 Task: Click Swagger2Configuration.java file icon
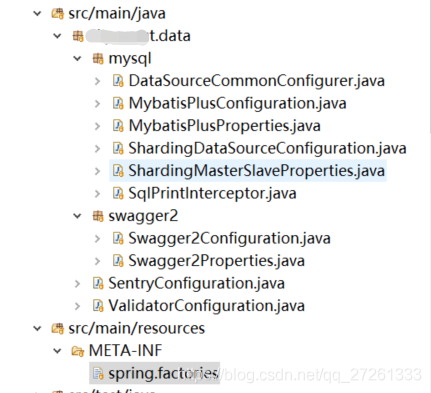click(118, 239)
